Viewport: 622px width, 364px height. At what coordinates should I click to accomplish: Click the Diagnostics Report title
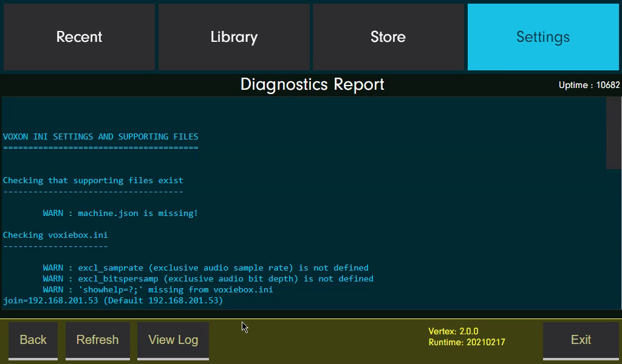[312, 84]
